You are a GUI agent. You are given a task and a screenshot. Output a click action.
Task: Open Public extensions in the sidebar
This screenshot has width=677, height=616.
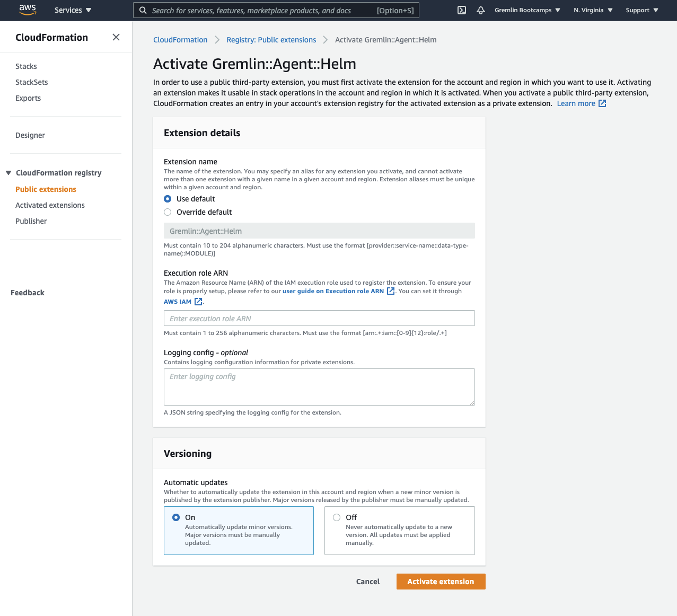46,189
